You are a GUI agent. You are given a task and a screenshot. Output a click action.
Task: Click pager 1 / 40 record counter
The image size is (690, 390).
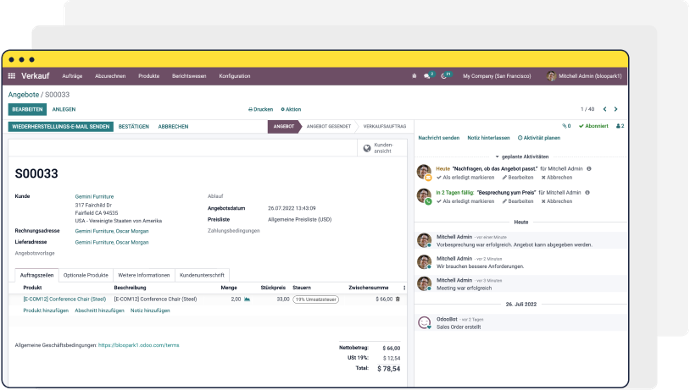[x=587, y=109]
